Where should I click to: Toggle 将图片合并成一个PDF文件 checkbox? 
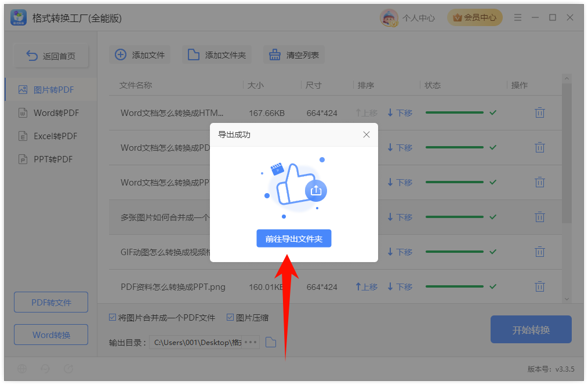tap(112, 318)
